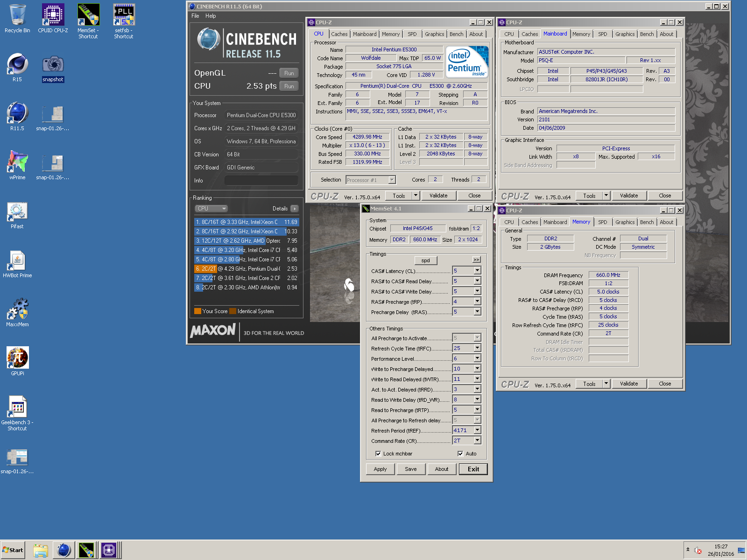Viewport: 747px width, 560px height.
Task: Open CPU ranking dropdown in Cinebench
Action: pyautogui.click(x=211, y=209)
